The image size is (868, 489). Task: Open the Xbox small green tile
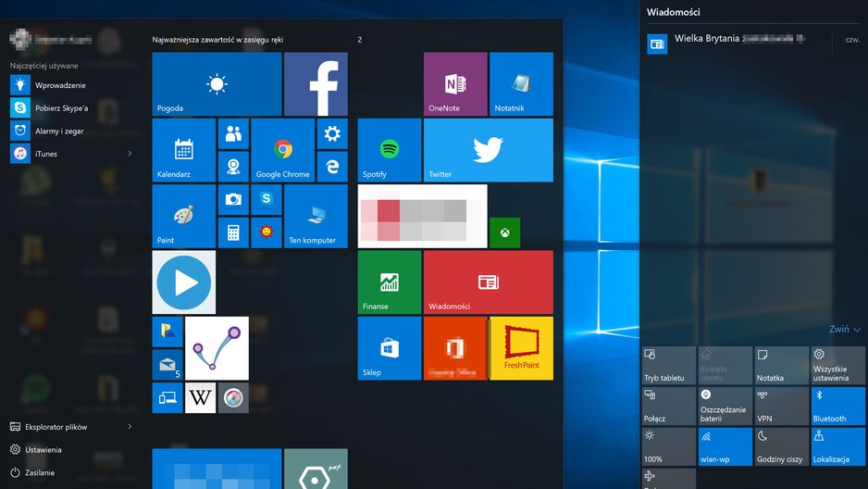coord(505,232)
